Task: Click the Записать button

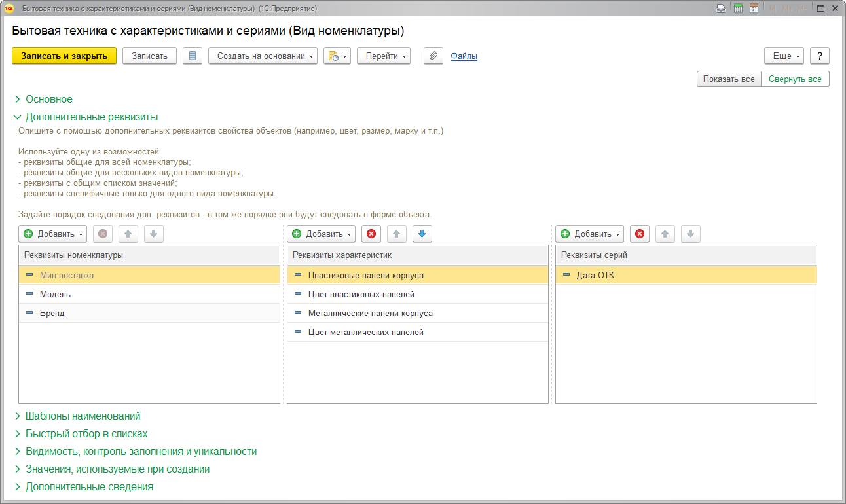Action: pos(149,56)
